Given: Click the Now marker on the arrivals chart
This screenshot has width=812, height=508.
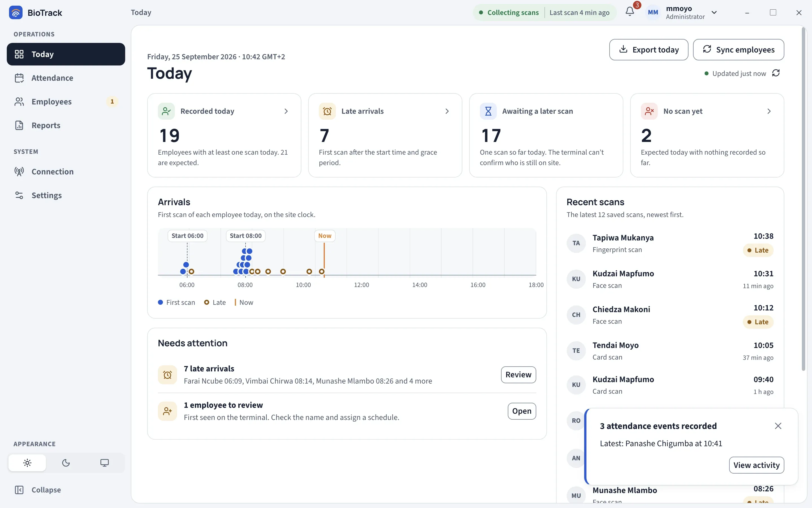Looking at the screenshot, I should (325, 236).
